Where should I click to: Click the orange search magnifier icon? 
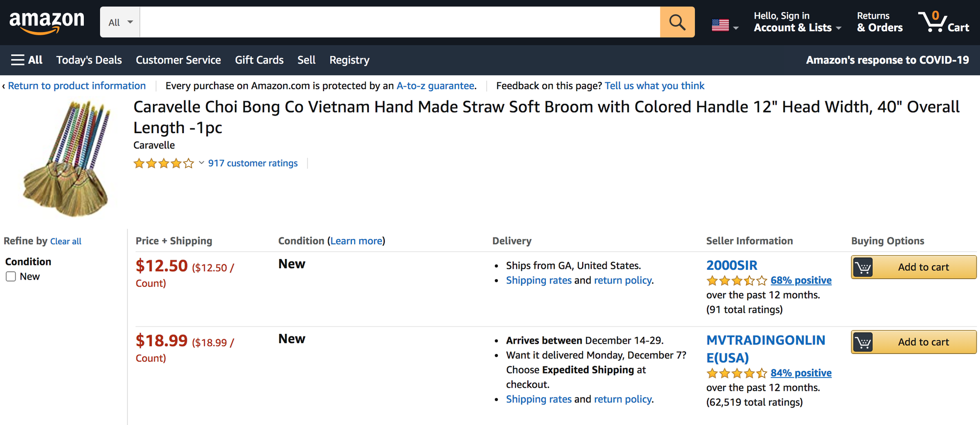[x=677, y=22]
